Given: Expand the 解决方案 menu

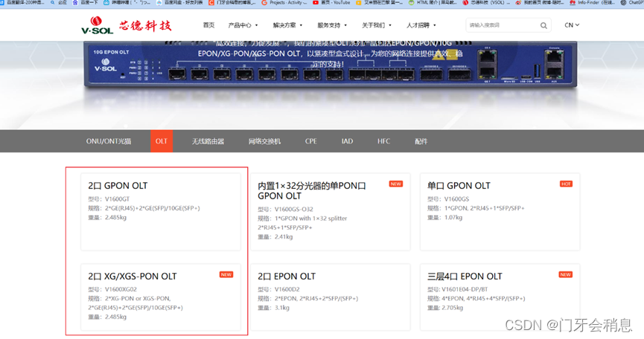Looking at the screenshot, I should (x=287, y=25).
